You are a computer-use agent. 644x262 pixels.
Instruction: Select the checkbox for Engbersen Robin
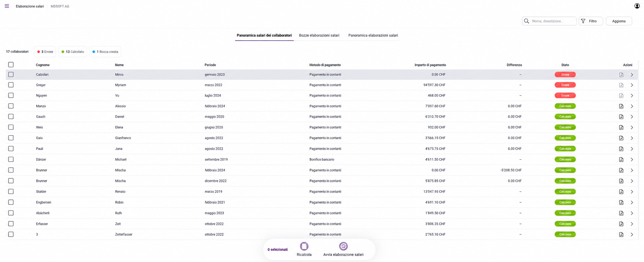click(x=11, y=202)
